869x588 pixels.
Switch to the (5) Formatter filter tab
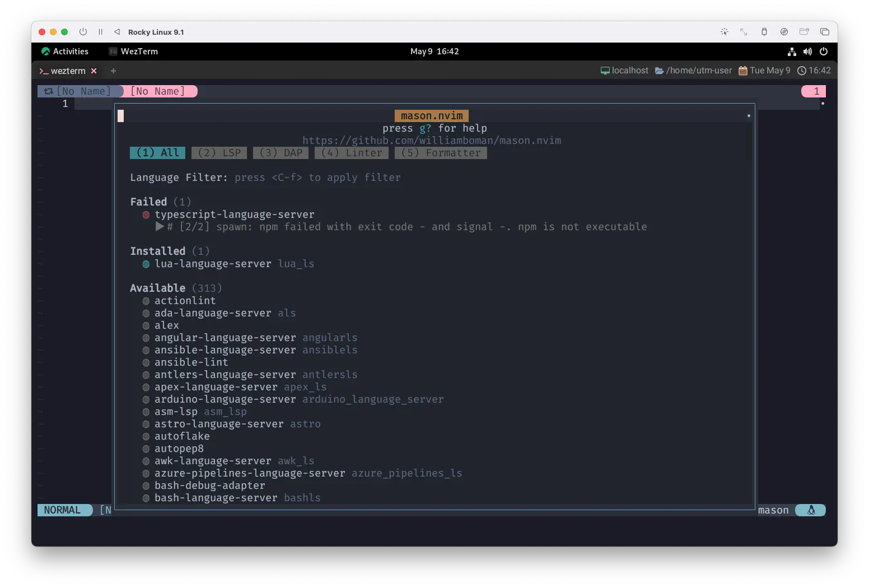pyautogui.click(x=441, y=153)
